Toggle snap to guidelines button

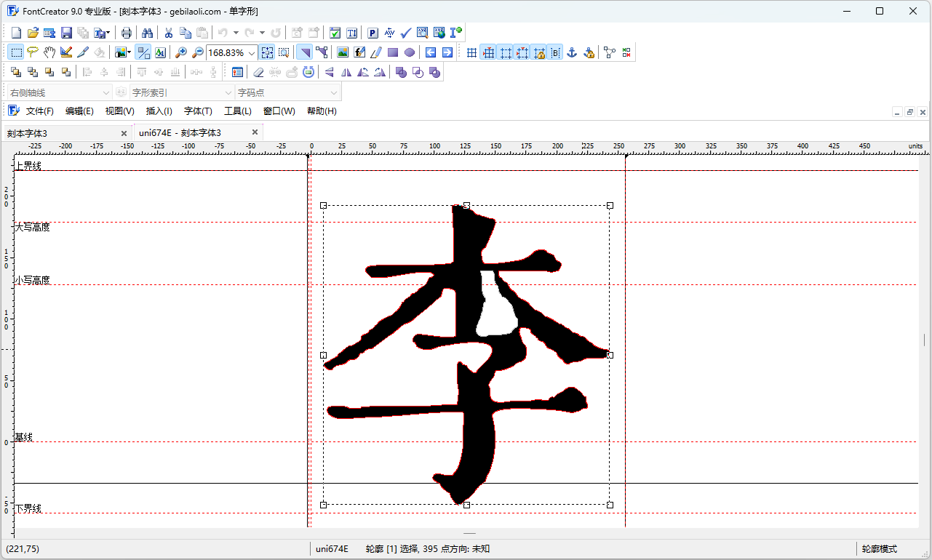coord(522,52)
